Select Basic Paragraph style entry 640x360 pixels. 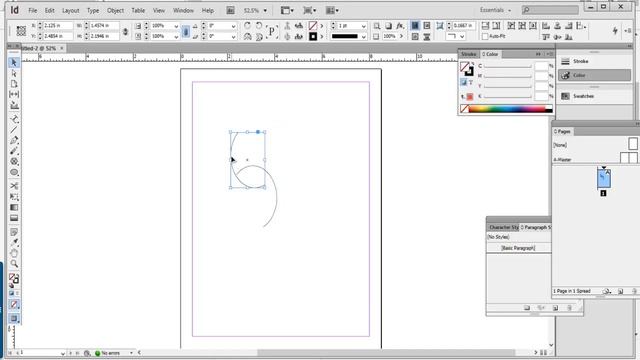pos(518,248)
